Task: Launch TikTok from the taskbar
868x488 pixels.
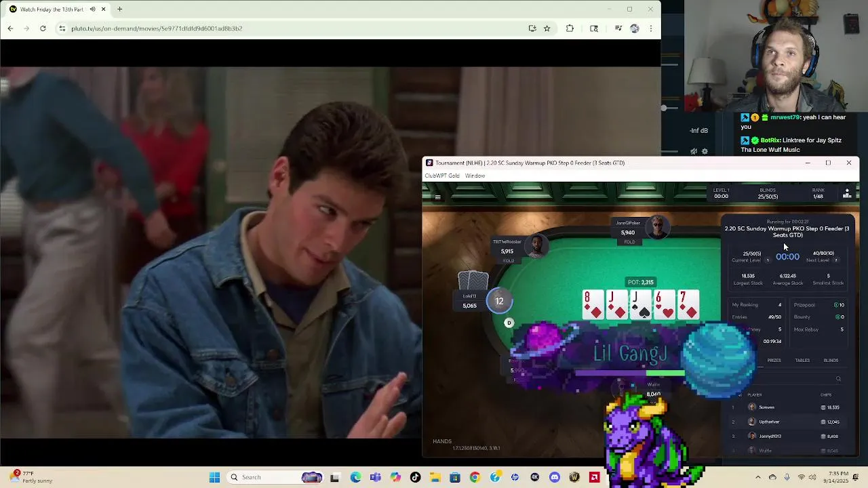Action: [415, 477]
